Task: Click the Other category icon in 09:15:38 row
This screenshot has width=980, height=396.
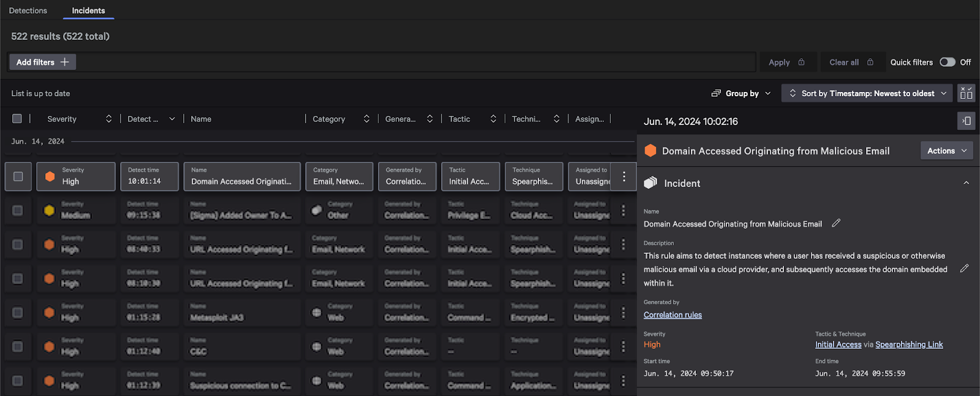Action: 317,210
